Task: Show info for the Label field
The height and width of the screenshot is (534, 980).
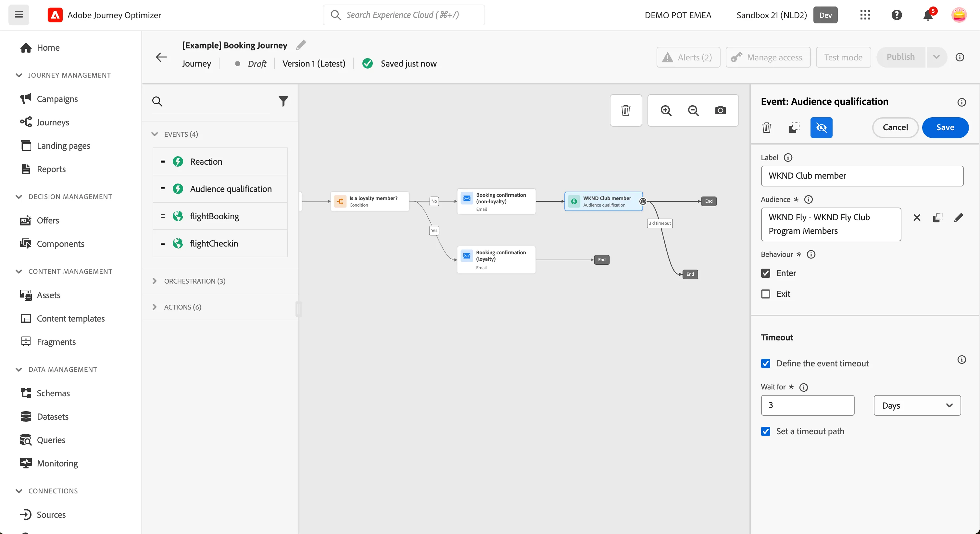Action: (788, 158)
